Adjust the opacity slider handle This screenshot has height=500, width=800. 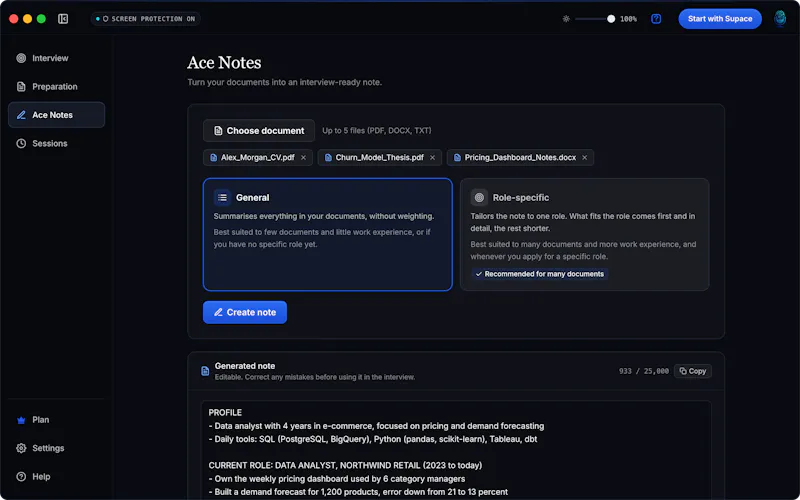tap(611, 19)
